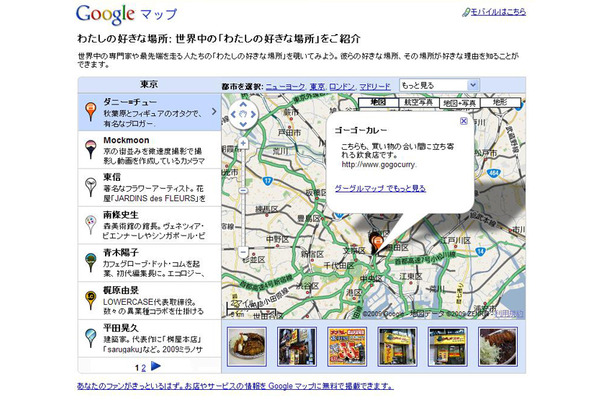Image resolution: width=610 pixels, height=400 pixels.
Task: Select the マドリード city link
Action: pos(375,86)
